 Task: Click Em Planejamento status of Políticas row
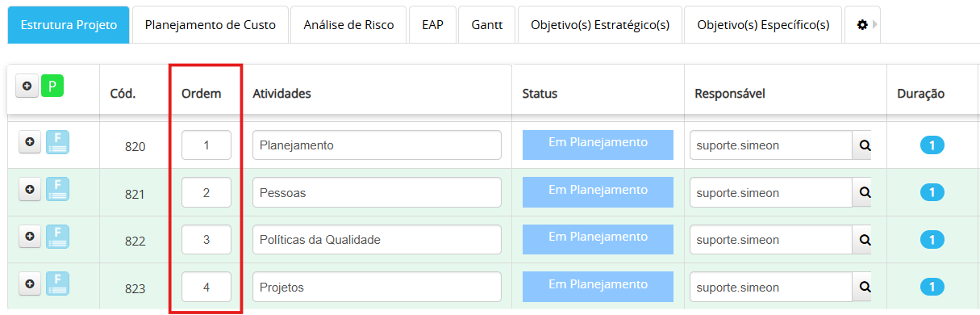click(598, 239)
